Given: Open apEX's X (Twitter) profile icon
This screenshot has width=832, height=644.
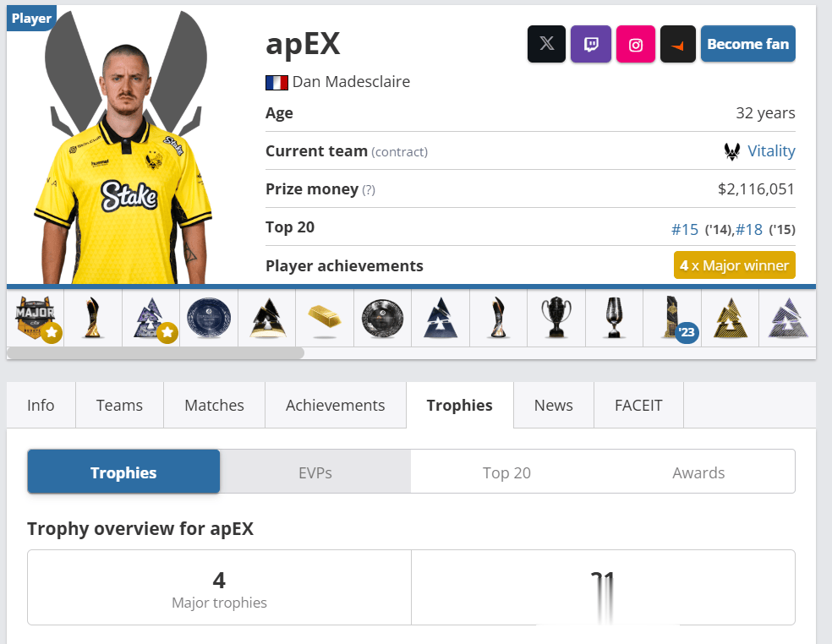Looking at the screenshot, I should pyautogui.click(x=546, y=44).
